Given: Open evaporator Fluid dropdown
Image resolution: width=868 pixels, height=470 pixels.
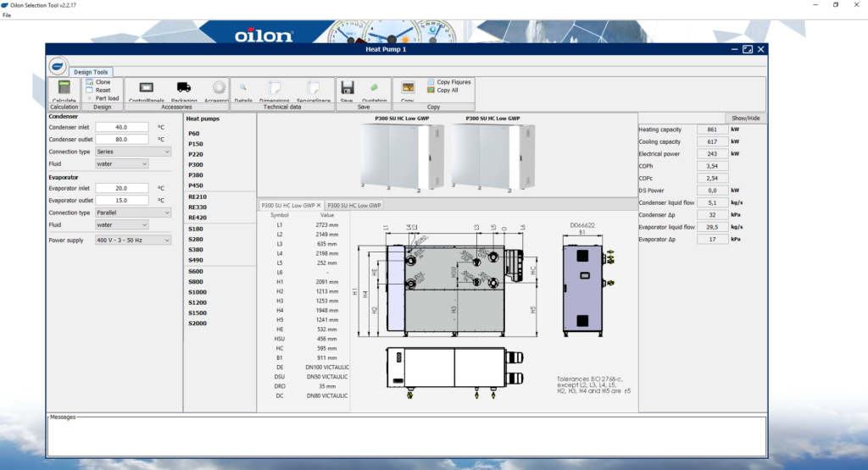Looking at the screenshot, I should click(x=122, y=224).
